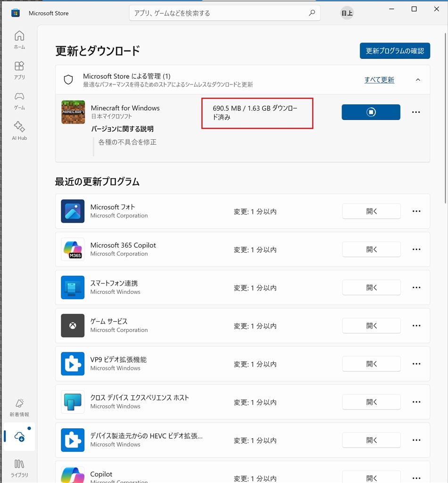The image size is (448, 483).
Task: Open more options for Microsoft フォト
Action: 416,211
